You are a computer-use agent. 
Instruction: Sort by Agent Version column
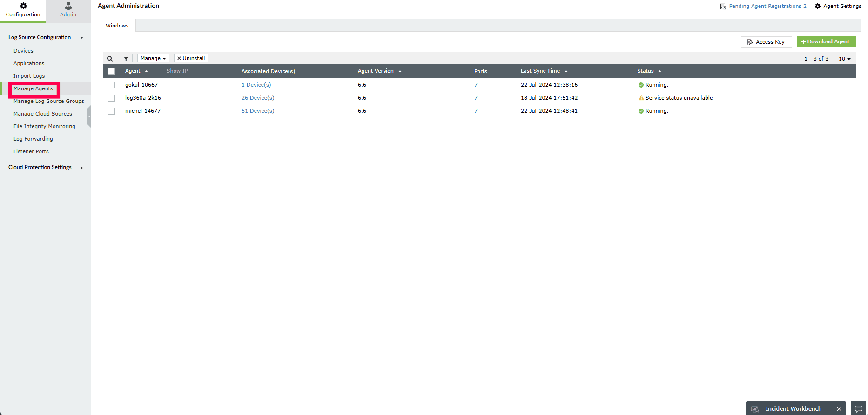[379, 71]
